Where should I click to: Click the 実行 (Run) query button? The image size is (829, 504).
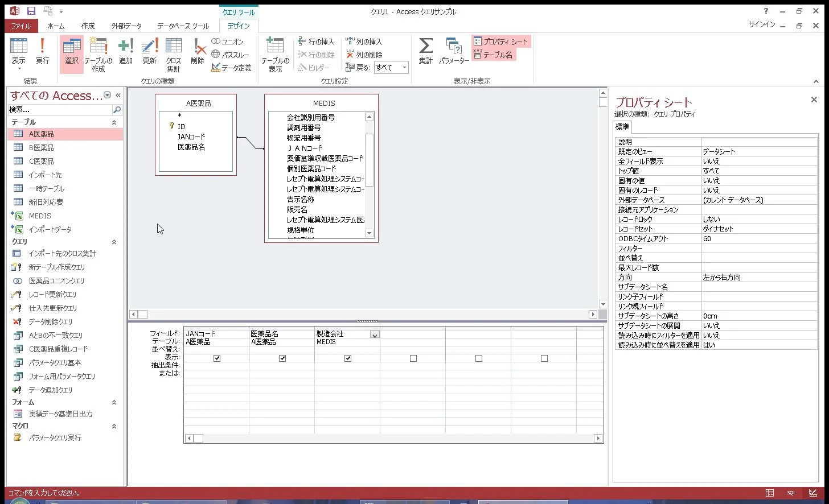42,51
